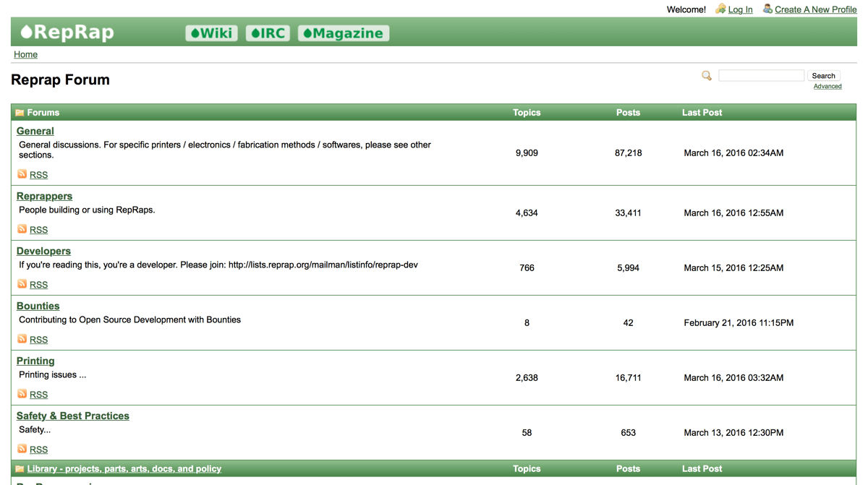868x485 pixels.
Task: Click the Create A New Profile user icon
Action: [767, 9]
